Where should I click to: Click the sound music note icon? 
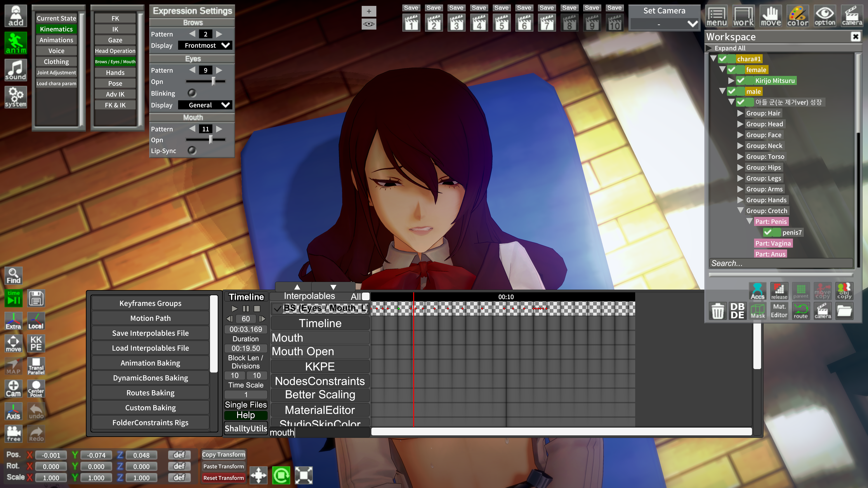(x=16, y=70)
